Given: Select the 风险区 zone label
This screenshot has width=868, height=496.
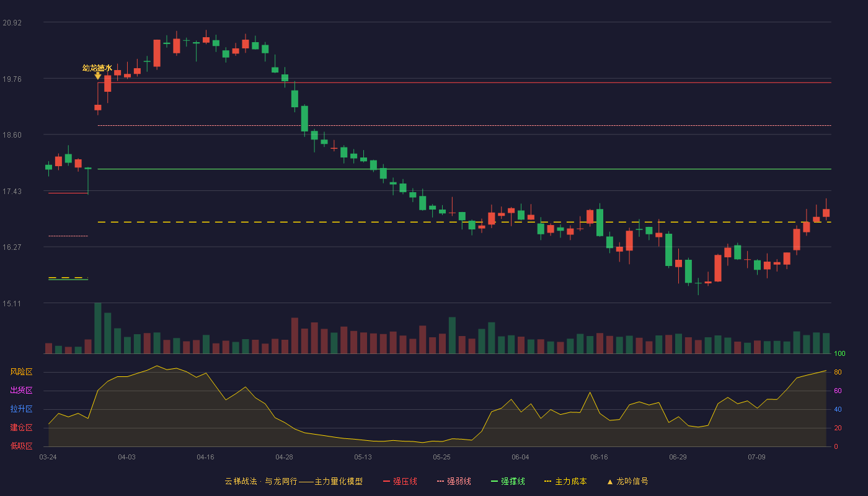Looking at the screenshot, I should pos(21,372).
